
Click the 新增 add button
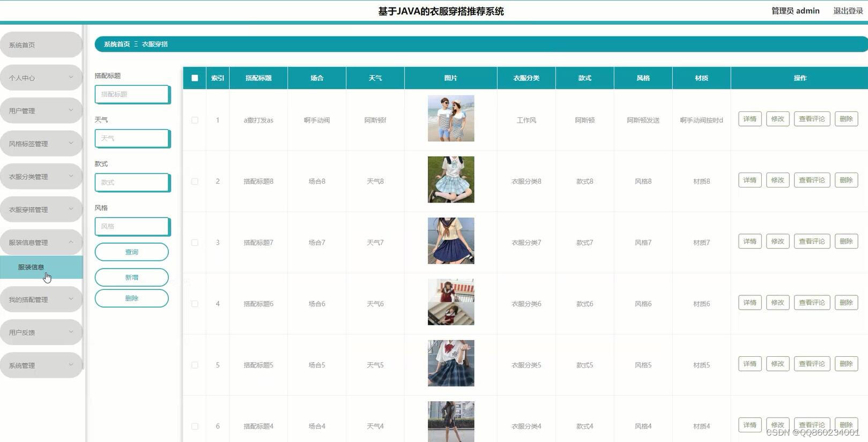[x=132, y=278]
